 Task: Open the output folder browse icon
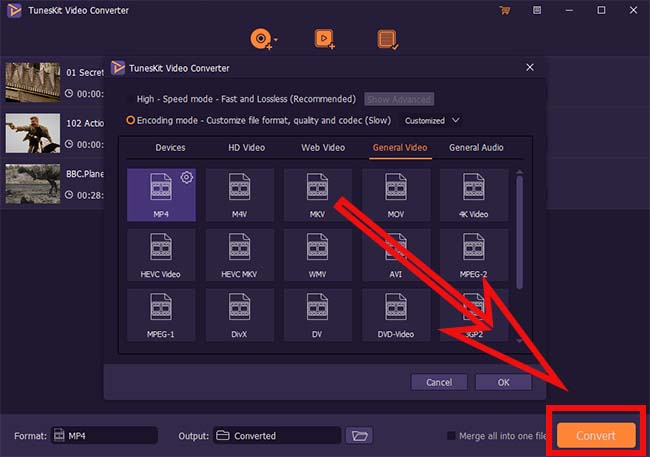(x=359, y=436)
